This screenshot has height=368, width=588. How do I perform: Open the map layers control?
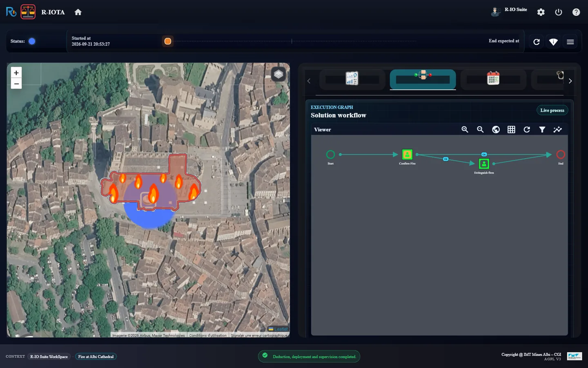click(x=278, y=74)
